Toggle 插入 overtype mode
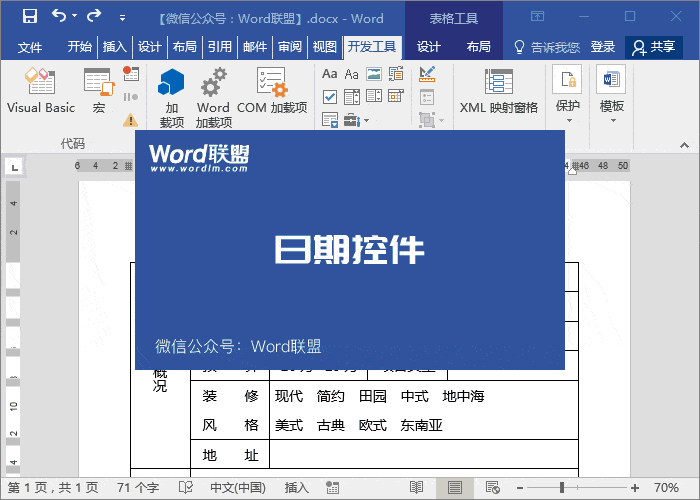Viewport: 700px width, 500px height. coord(296,488)
